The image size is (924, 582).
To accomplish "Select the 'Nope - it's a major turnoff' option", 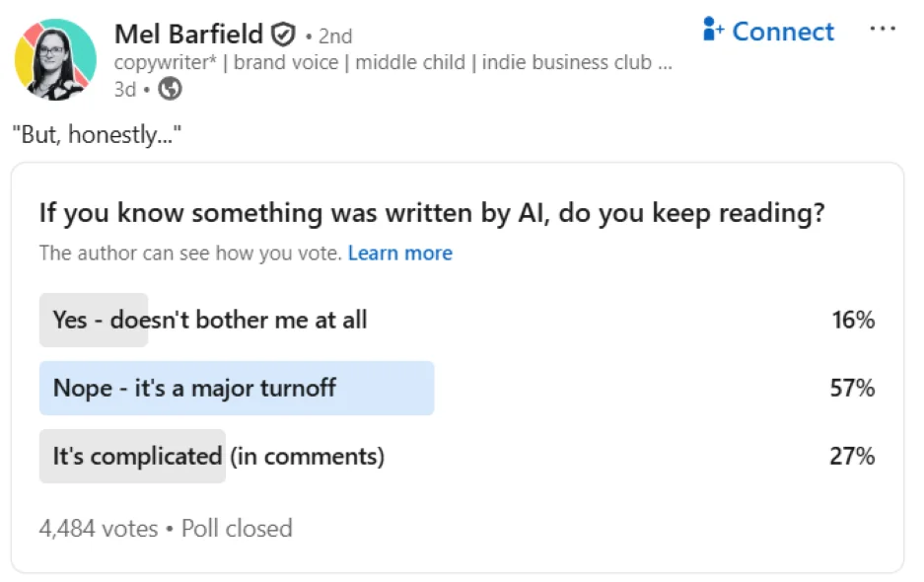I will [x=193, y=388].
